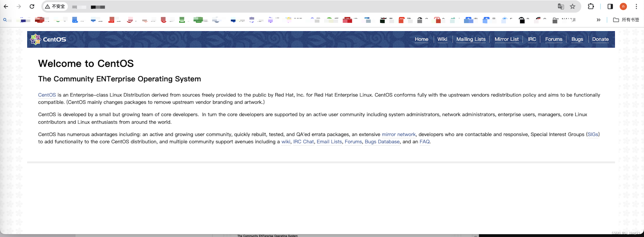Open the Home navigation link
The height and width of the screenshot is (237, 644).
point(421,39)
